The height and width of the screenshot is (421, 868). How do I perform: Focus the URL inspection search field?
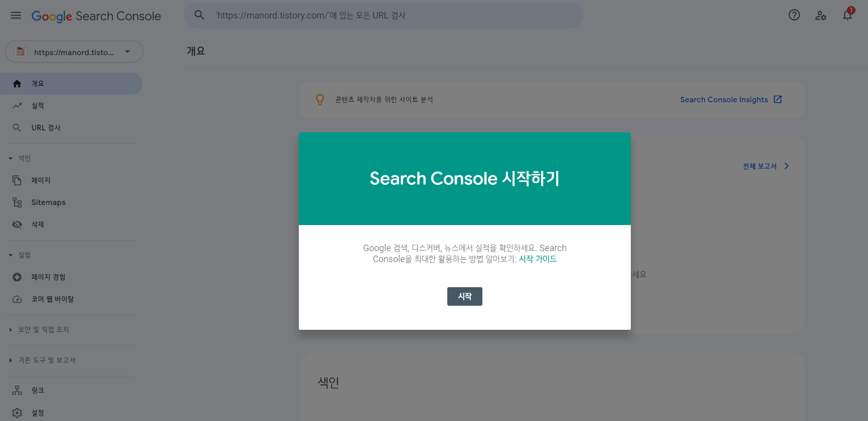coord(383,15)
